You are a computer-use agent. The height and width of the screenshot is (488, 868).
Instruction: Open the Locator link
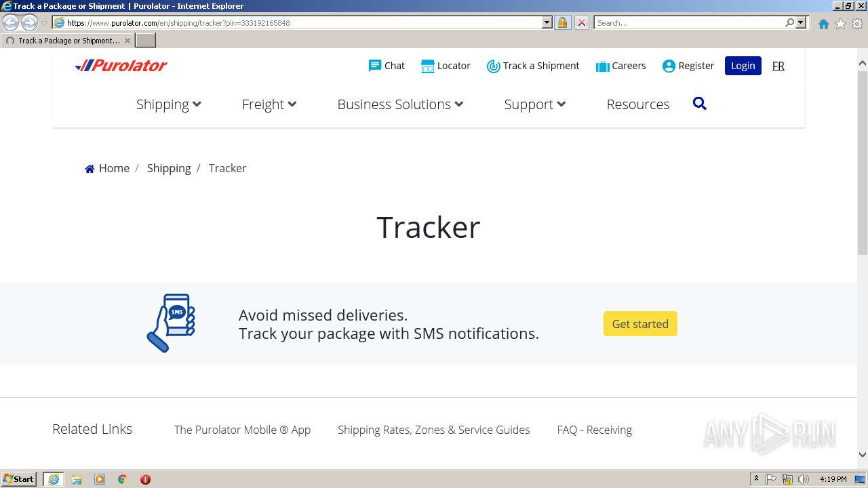[x=446, y=66]
